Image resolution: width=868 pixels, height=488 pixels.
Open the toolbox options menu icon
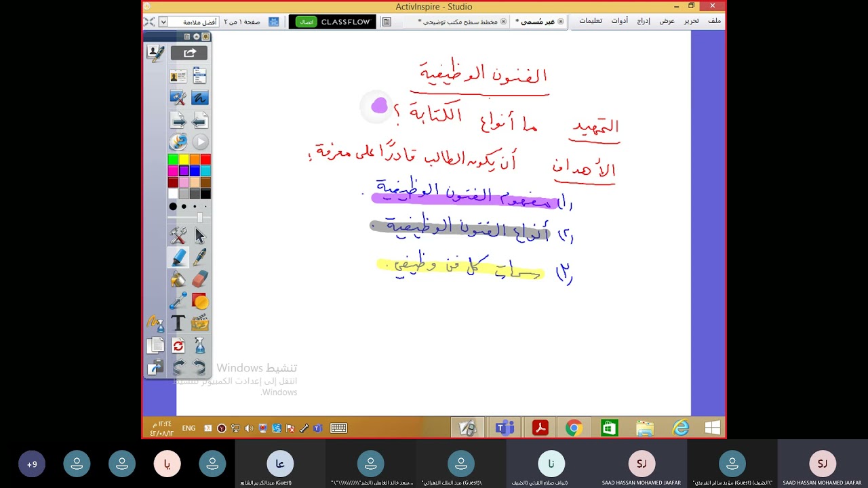(x=187, y=37)
